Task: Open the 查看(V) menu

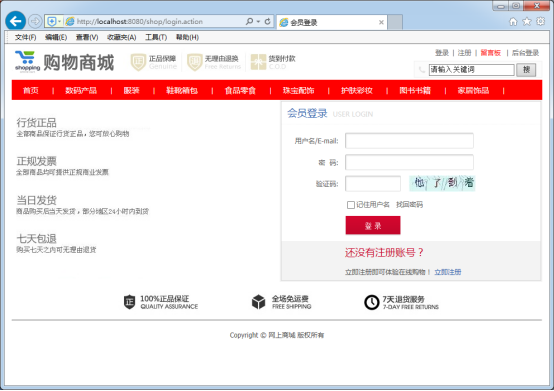Action: tap(87, 37)
